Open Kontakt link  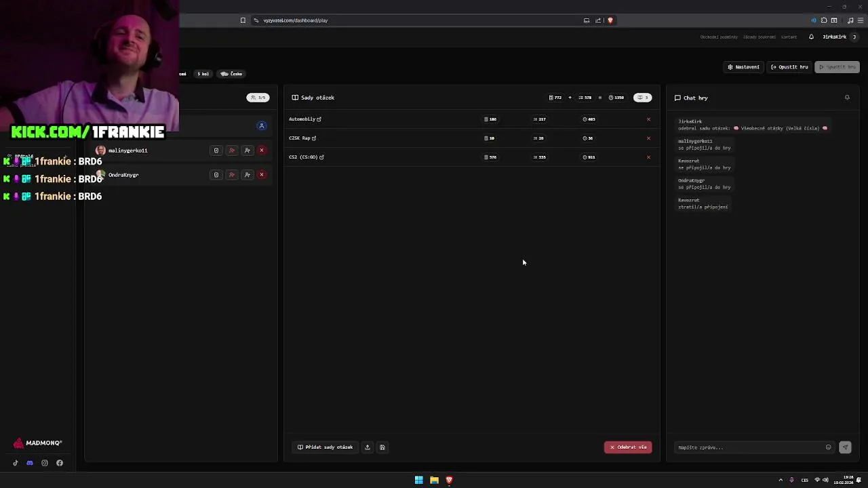(789, 37)
